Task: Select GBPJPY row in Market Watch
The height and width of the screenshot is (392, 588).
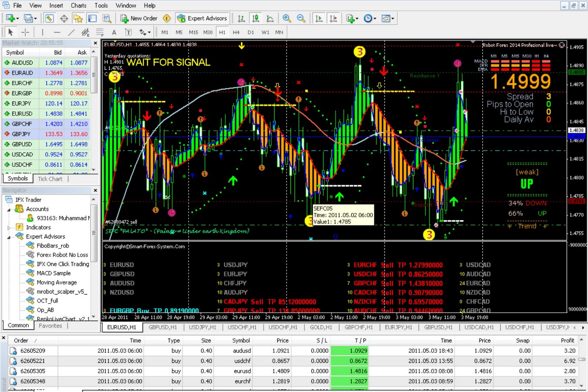Action: pos(46,134)
